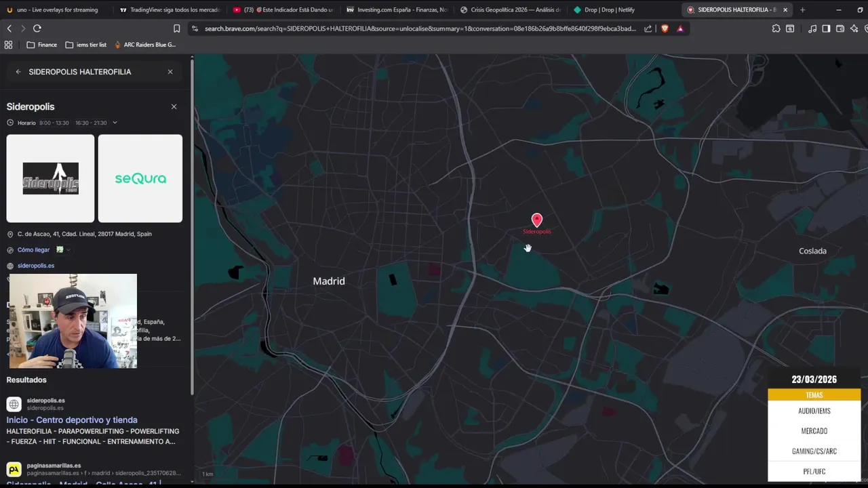Click the 16:30 - 21:30 hours text

pos(91,123)
